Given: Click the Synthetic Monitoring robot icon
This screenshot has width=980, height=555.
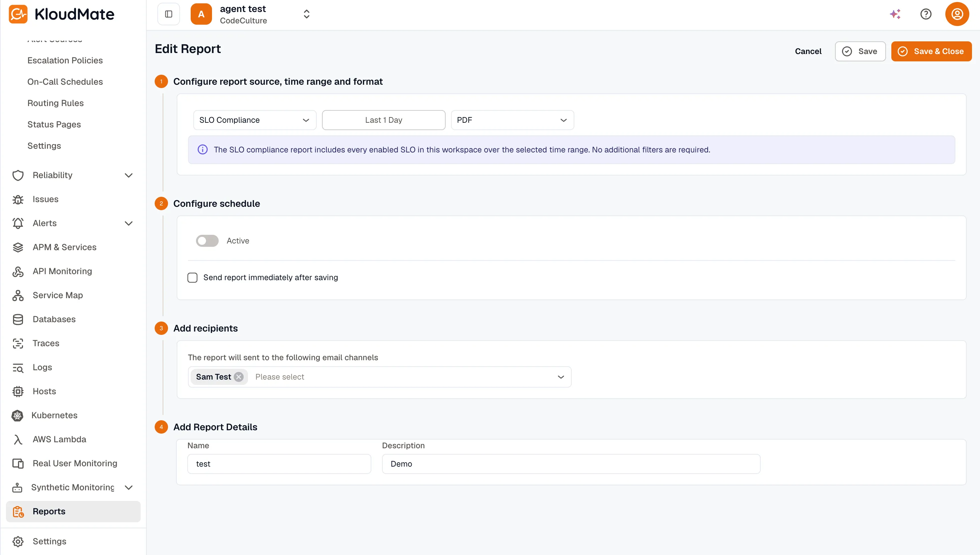Looking at the screenshot, I should 17,488.
